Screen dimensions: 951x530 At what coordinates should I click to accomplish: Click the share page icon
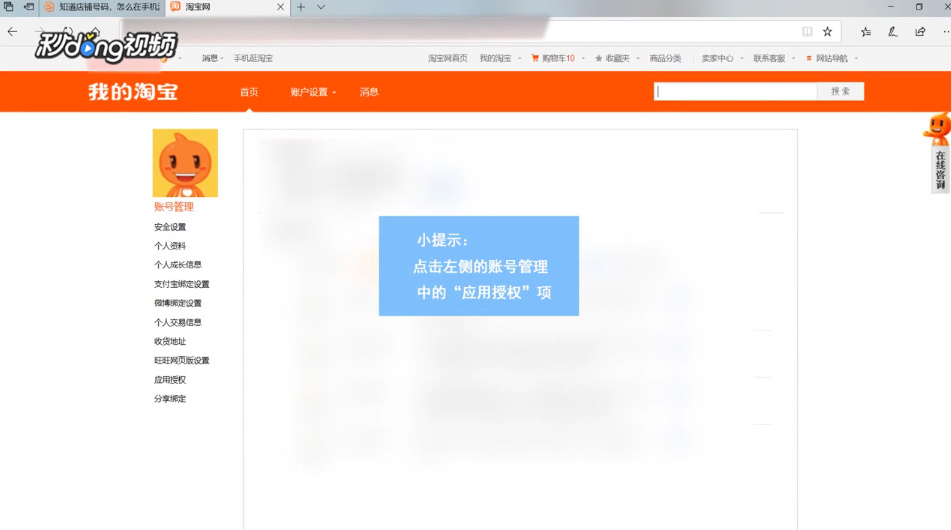coord(920,32)
